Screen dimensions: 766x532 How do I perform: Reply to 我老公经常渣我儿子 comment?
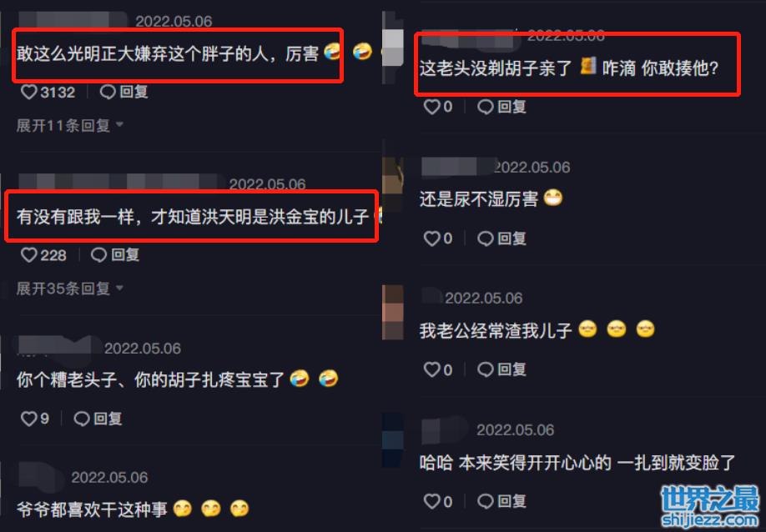click(501, 369)
